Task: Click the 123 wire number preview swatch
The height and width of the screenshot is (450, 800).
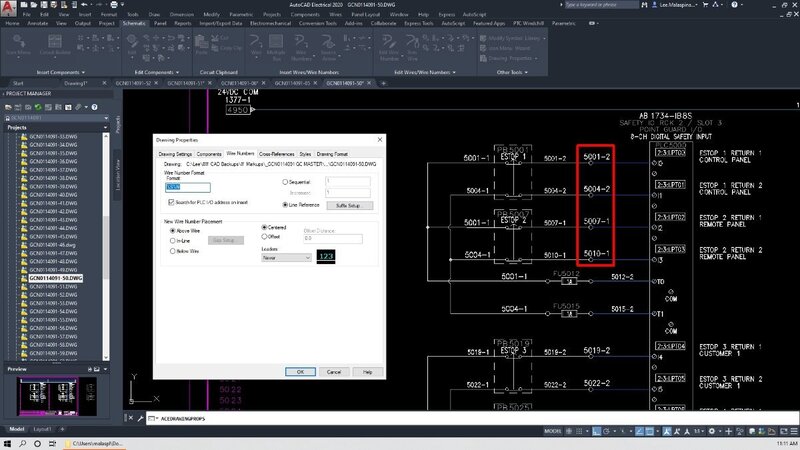Action: (327, 257)
